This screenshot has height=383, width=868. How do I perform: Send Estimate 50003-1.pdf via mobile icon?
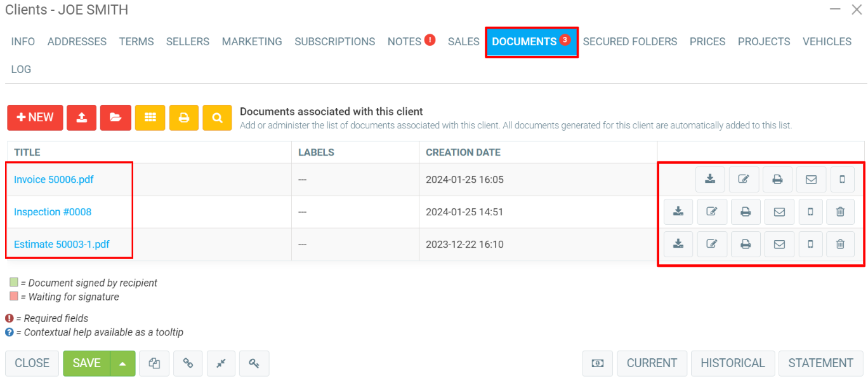click(810, 245)
